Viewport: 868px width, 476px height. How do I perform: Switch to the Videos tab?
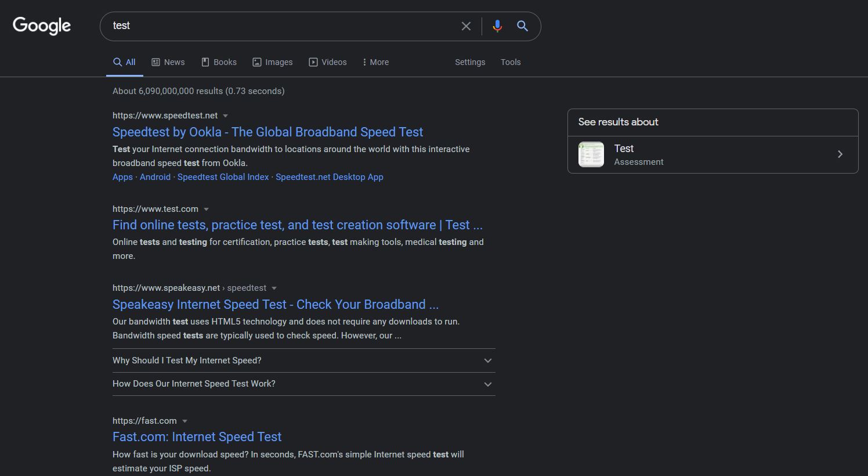328,62
